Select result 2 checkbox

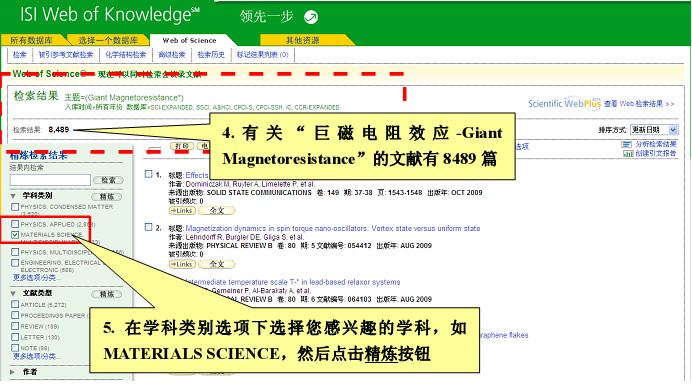[149, 227]
